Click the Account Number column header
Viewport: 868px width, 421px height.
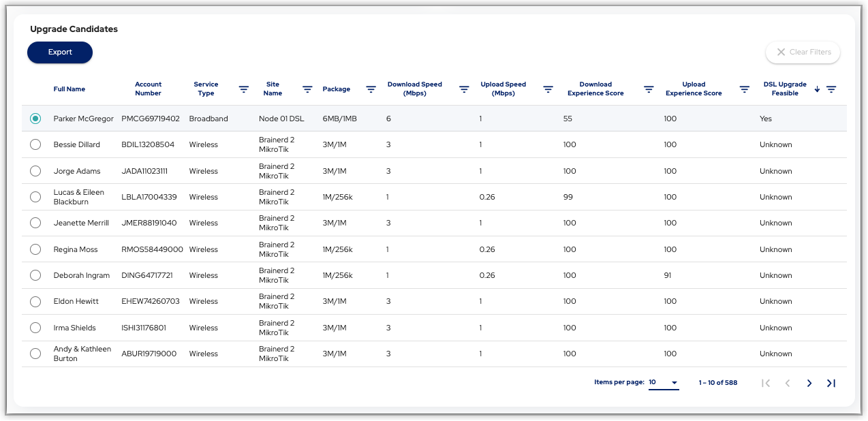148,89
